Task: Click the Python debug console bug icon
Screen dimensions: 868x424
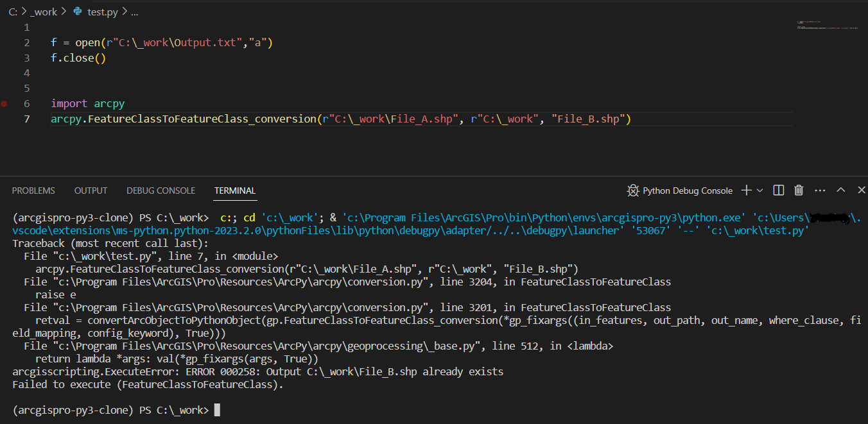Action: point(633,191)
